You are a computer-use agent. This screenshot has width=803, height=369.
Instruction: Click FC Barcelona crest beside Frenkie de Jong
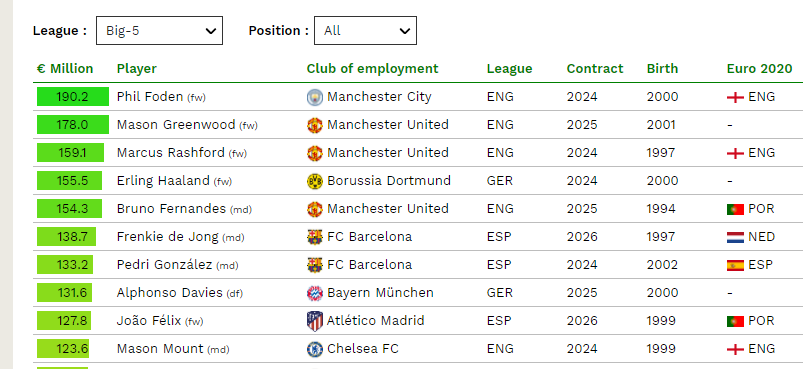(314, 237)
